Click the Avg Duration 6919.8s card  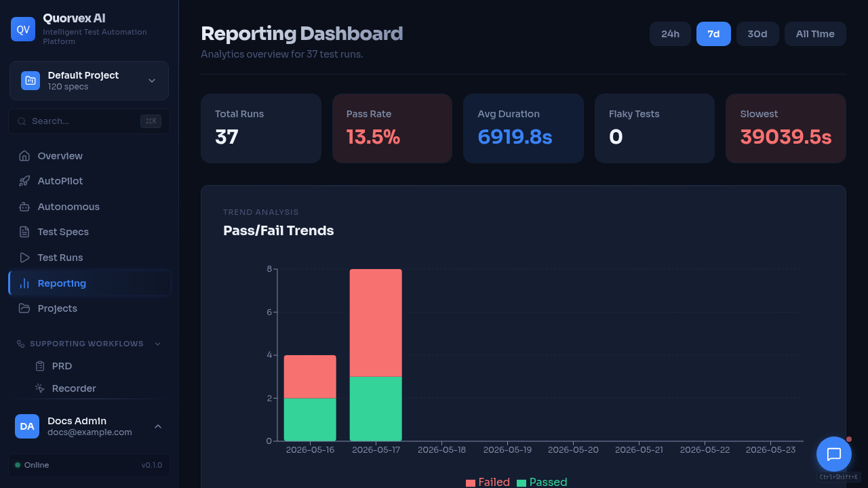[524, 128]
